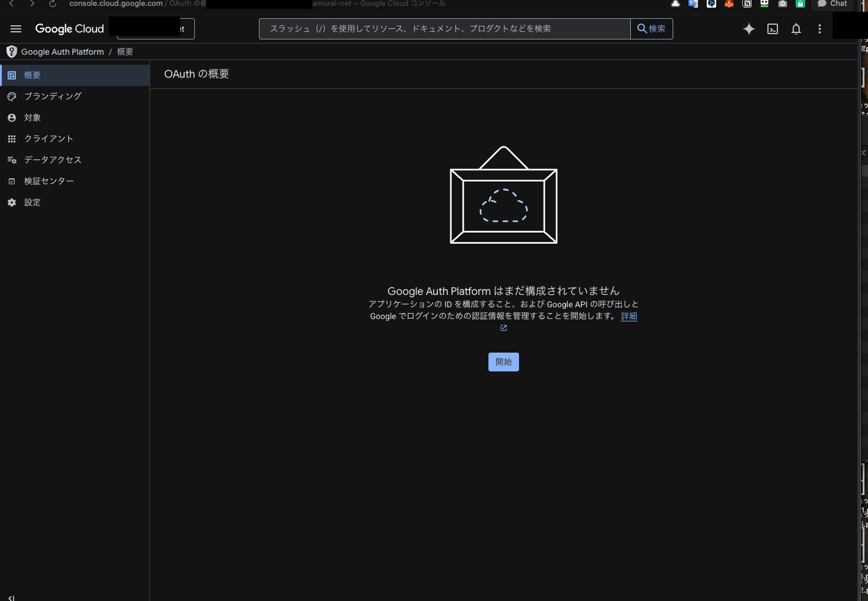Activate Cloud Shell terminal
Image resolution: width=868 pixels, height=601 pixels.
coord(772,29)
